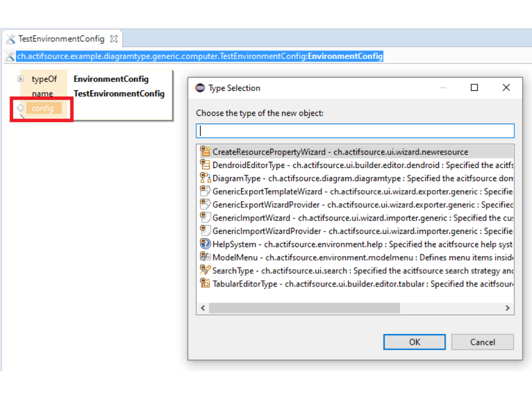
Task: Close the TestEnvironmentConfig tab
Action: [114, 39]
